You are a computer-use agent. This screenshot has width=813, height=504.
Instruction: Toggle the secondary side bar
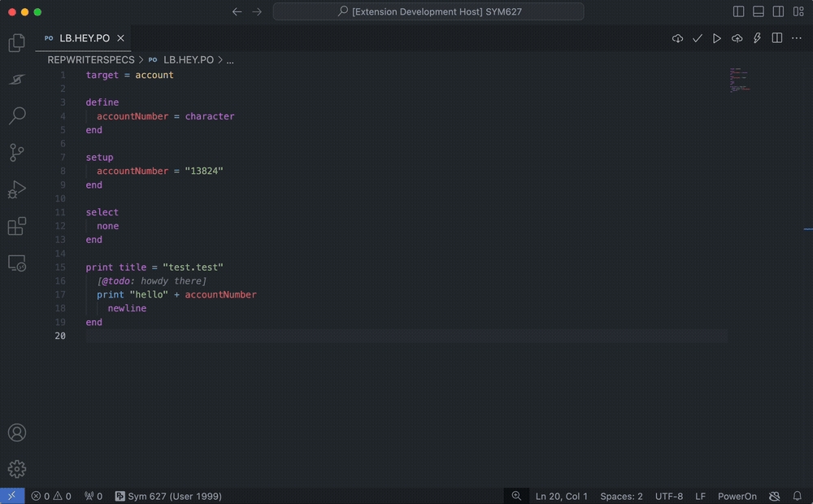(778, 12)
